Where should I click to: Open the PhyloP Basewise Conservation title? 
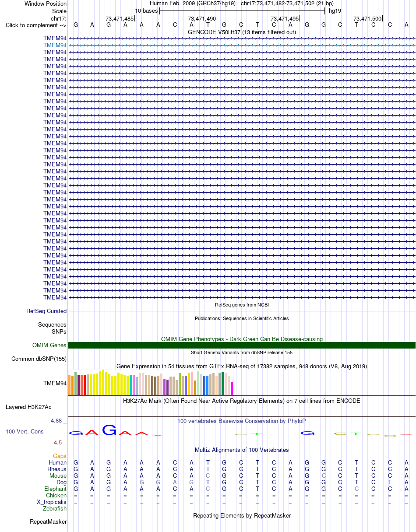pyautogui.click(x=242, y=421)
